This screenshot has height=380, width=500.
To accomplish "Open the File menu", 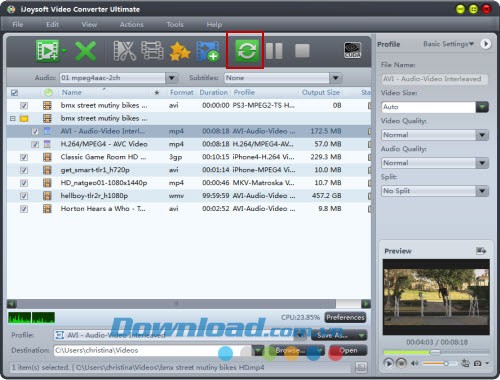I will click(17, 25).
